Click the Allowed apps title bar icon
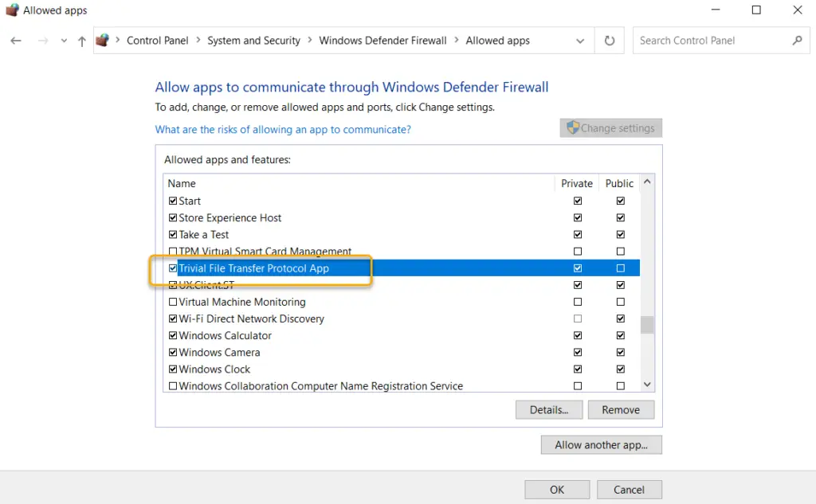Image resolution: width=816 pixels, height=504 pixels. (12, 10)
